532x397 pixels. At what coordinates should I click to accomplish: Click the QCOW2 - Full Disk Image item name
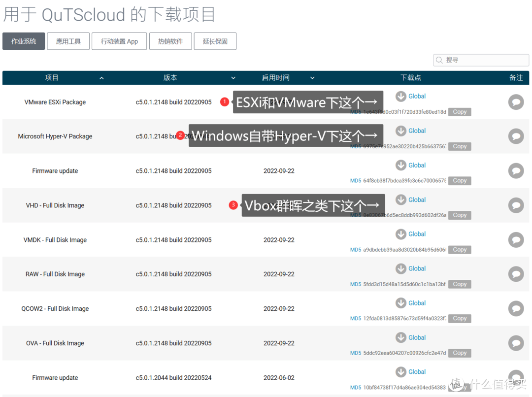55,309
